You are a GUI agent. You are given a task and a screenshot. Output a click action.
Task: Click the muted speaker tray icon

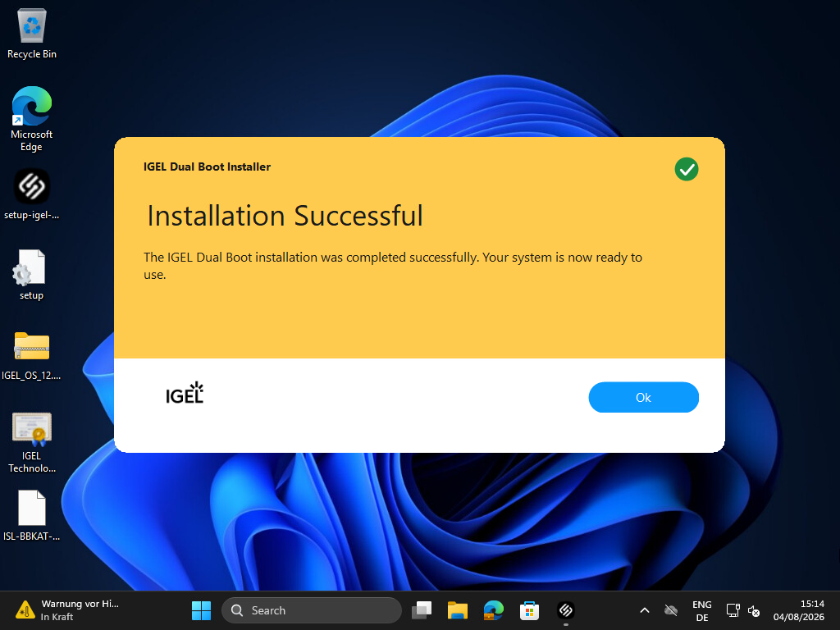click(754, 610)
